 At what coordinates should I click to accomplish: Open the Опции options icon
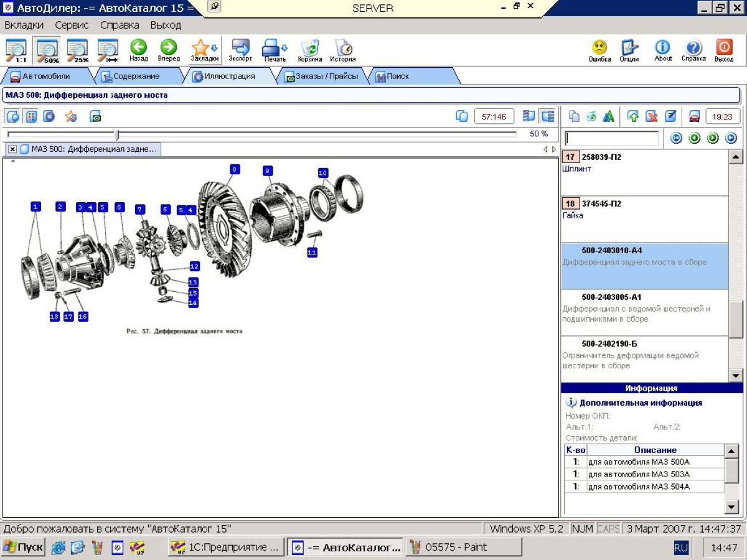click(x=629, y=50)
